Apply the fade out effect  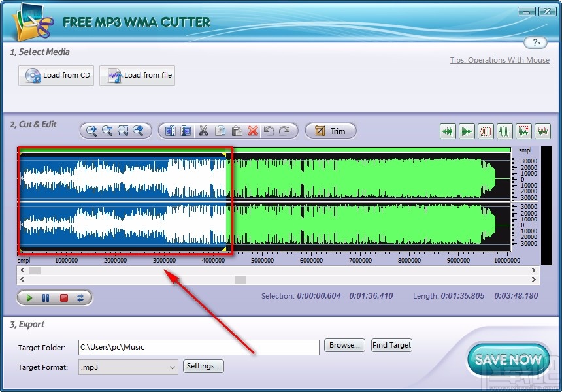(x=467, y=131)
